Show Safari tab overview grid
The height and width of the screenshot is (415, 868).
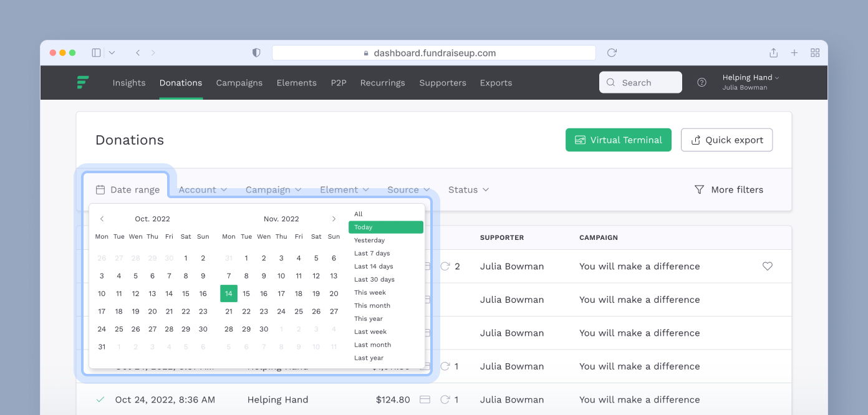coord(815,53)
